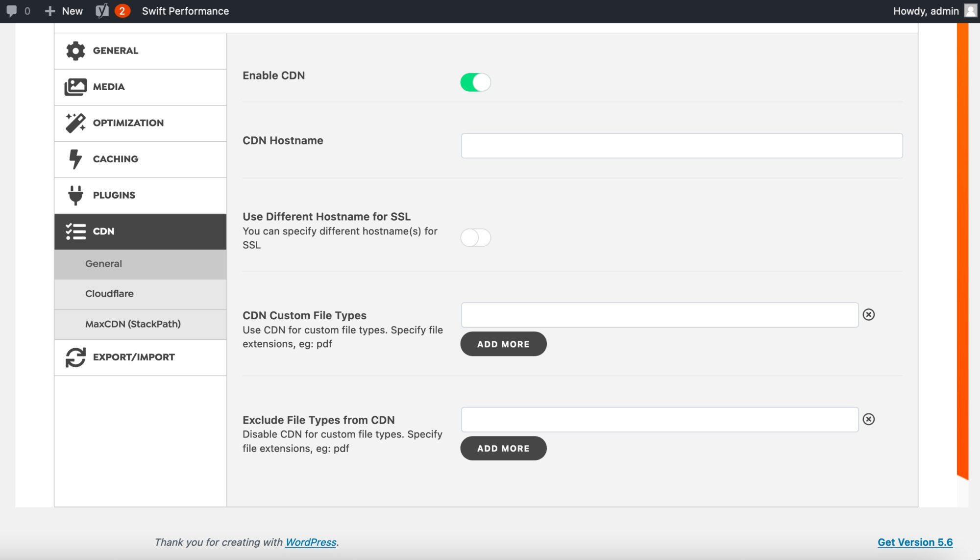Open the Plugins section plug icon
The width and height of the screenshot is (980, 560).
[x=74, y=195]
